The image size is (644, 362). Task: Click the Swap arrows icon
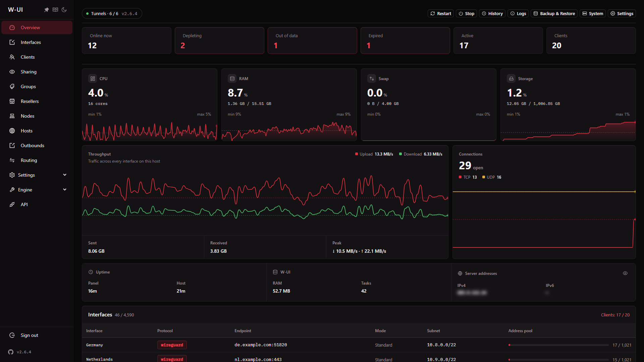[372, 78]
